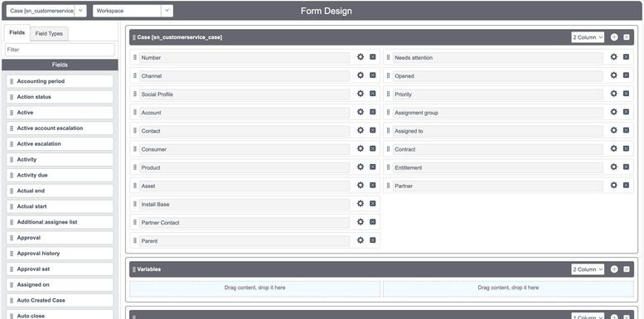
Task: Remove the Contract field
Action: coord(626,148)
